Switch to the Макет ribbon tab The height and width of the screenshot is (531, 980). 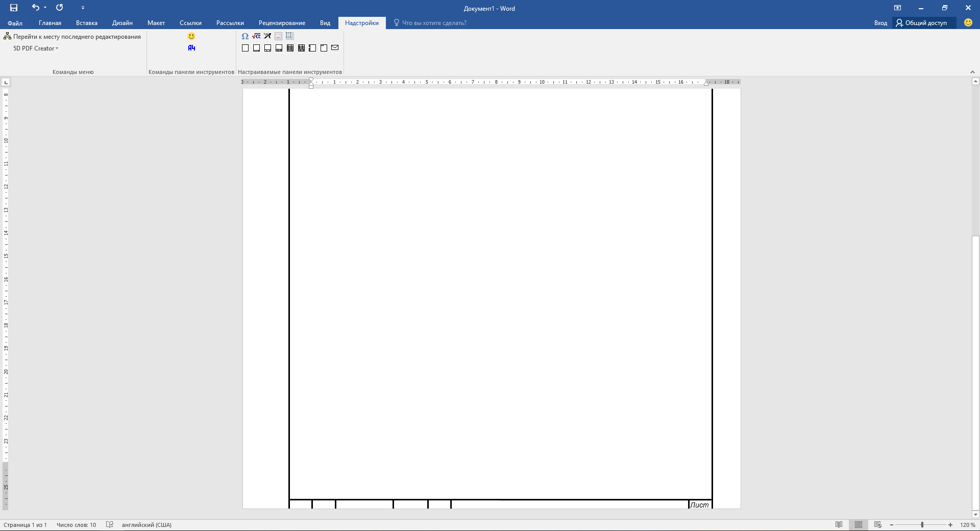[156, 23]
